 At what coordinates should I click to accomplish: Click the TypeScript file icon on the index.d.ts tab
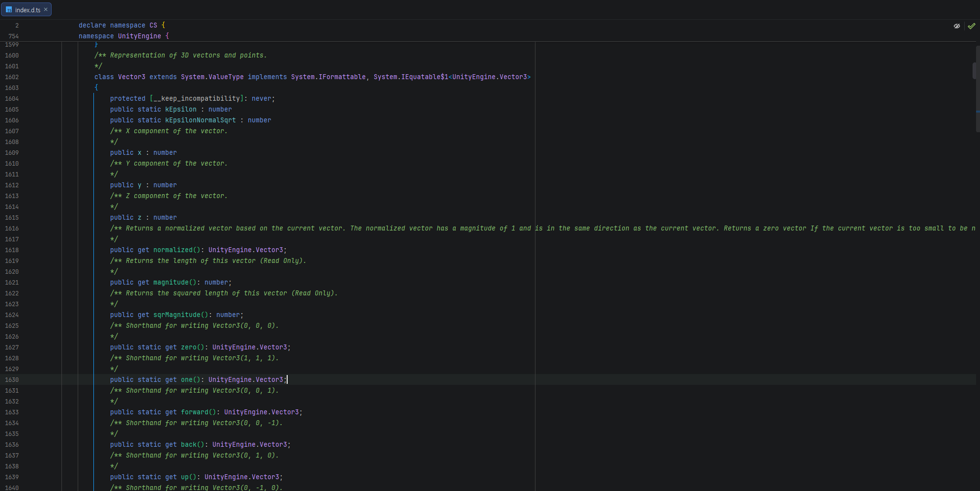pyautogui.click(x=9, y=10)
